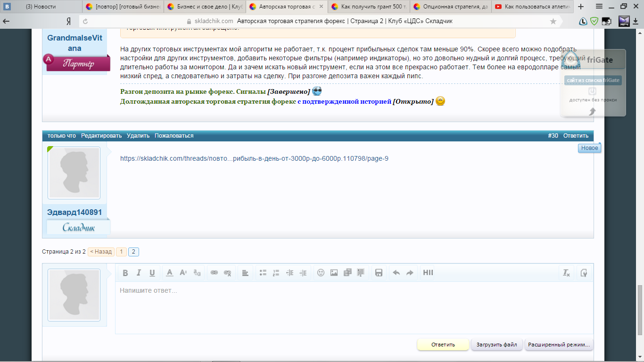Viewport: 644px width, 362px height.
Task: Switch to the '(3) Новости' VK tab
Action: [41, 7]
